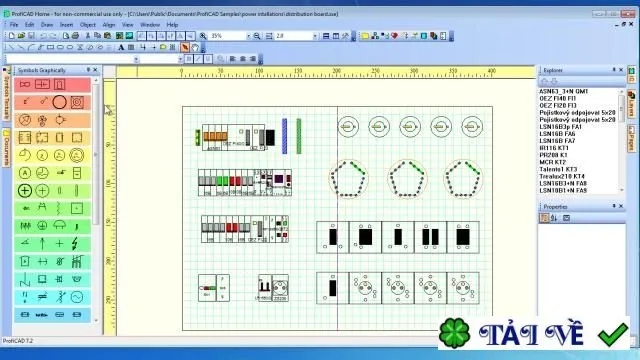Click the Zoom out magnifier icon
640x360 pixels.
click(x=257, y=36)
